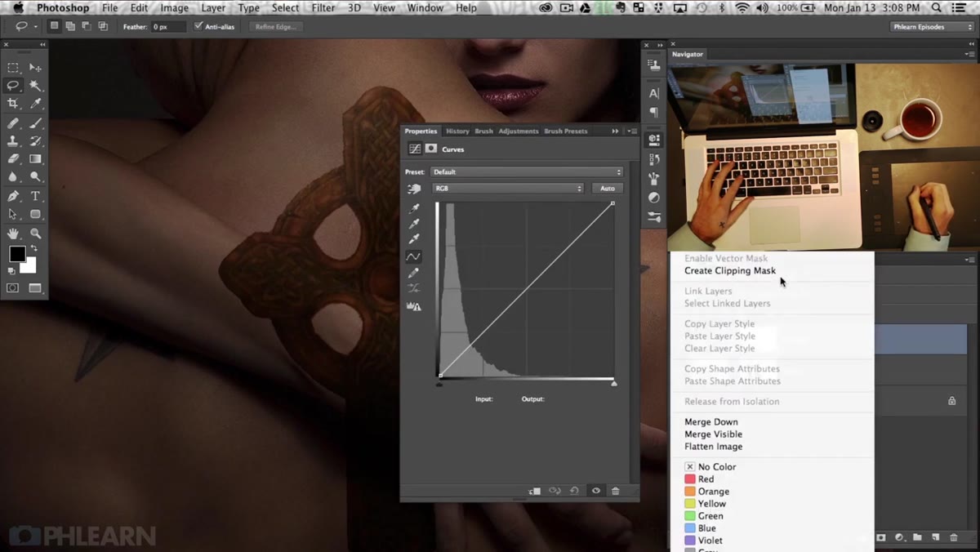
Task: Select the History Brush tool
Action: (35, 141)
